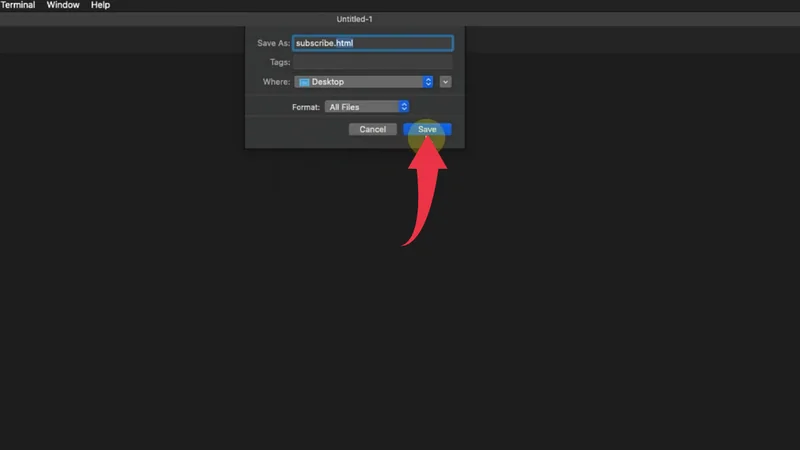Image resolution: width=800 pixels, height=450 pixels.
Task: Open the Window menu
Action: pos(63,5)
